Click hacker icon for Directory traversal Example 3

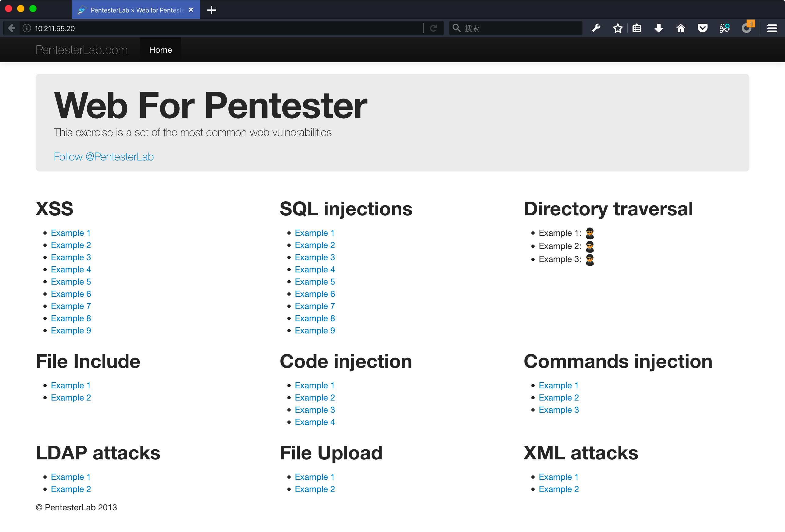coord(590,259)
